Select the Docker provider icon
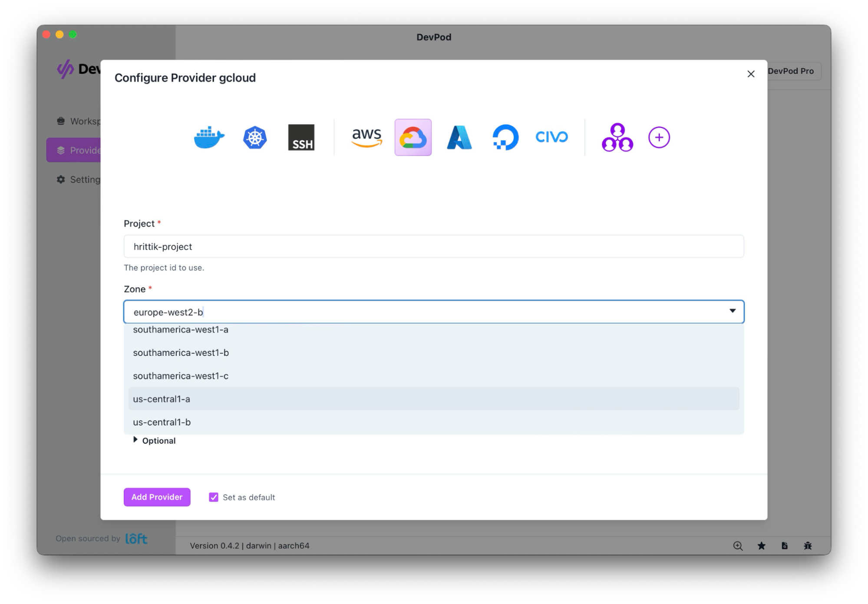Viewport: 868px width, 604px height. 209,137
